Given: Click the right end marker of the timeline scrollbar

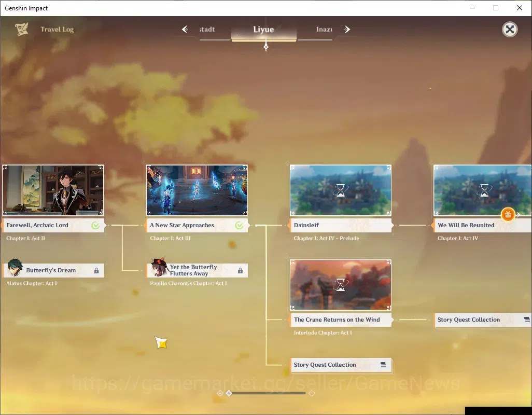Looking at the screenshot, I should (312, 393).
